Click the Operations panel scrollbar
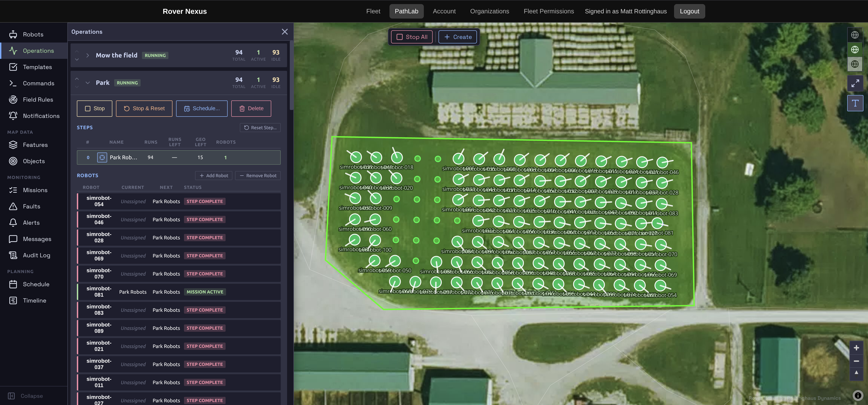 [291, 76]
